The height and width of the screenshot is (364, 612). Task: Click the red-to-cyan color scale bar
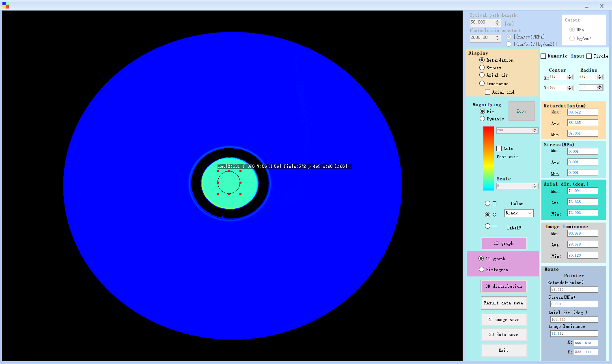pyautogui.click(x=488, y=158)
